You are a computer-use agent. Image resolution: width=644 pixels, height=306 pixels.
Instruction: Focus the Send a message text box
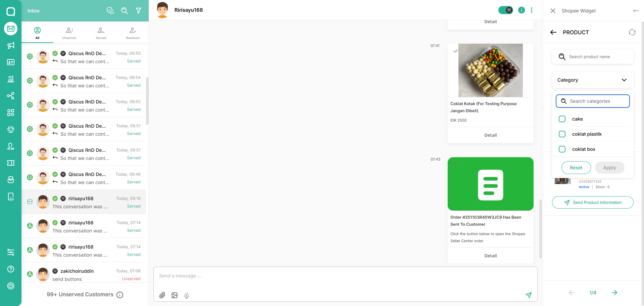tap(345, 276)
